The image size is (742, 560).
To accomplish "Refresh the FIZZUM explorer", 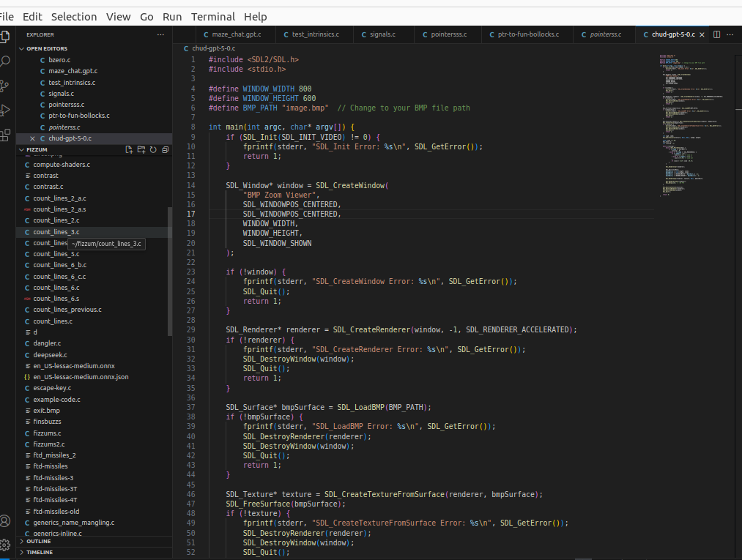I will click(x=153, y=149).
